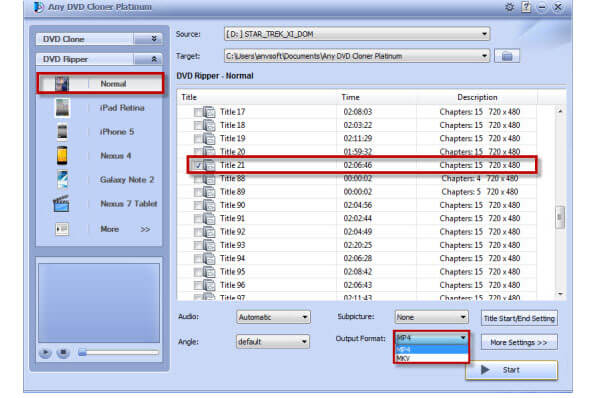Click the film icon of Title 19
600x398 pixels.
point(209,139)
